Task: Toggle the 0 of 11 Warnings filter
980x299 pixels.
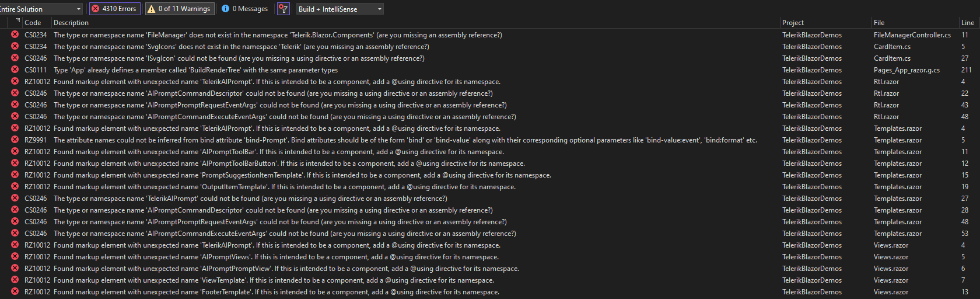Action: point(178,9)
